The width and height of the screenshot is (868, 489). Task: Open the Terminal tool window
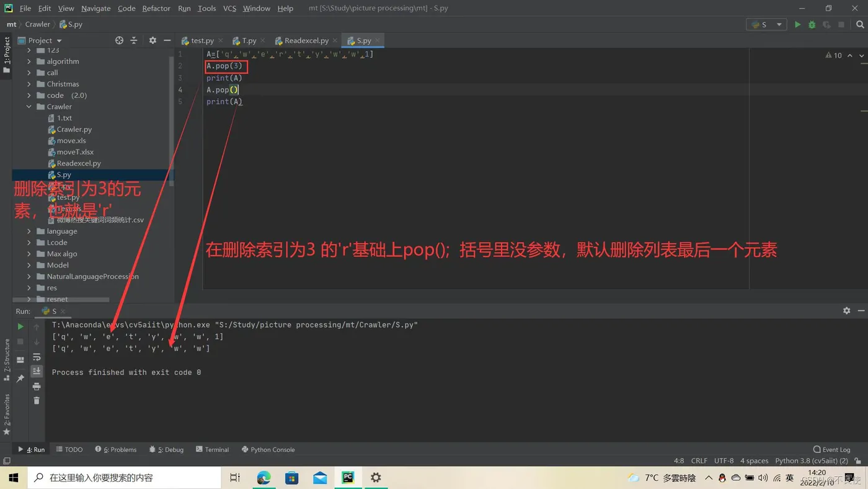[213, 449]
